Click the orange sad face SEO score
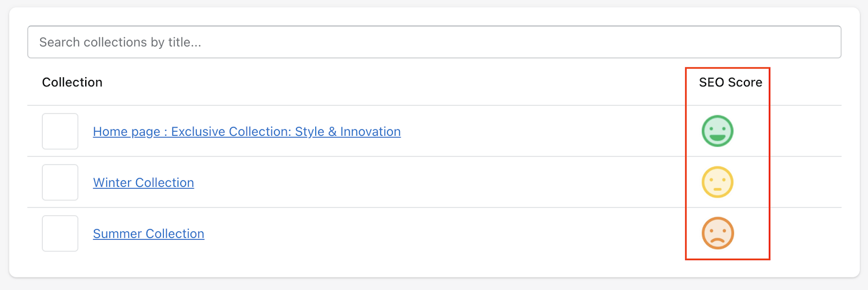 tap(717, 233)
